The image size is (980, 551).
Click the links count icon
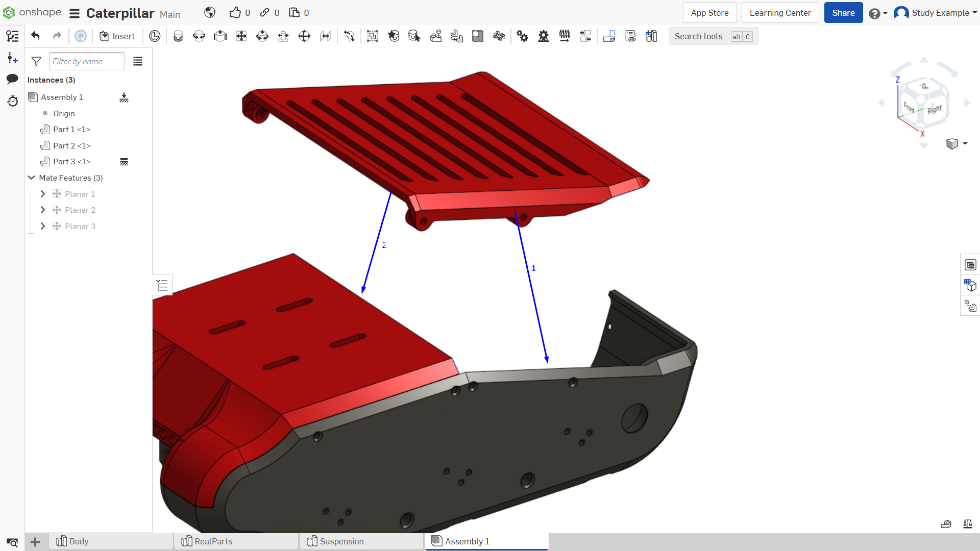pos(264,12)
